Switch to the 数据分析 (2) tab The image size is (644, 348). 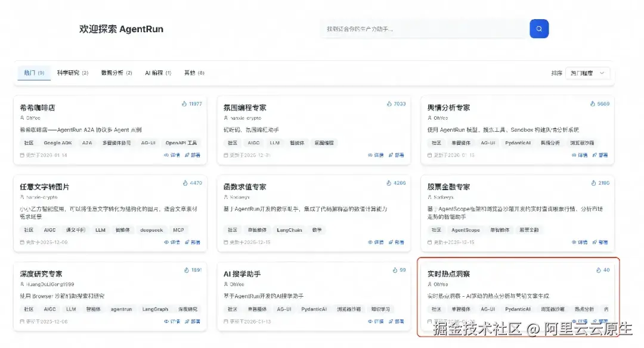117,73
